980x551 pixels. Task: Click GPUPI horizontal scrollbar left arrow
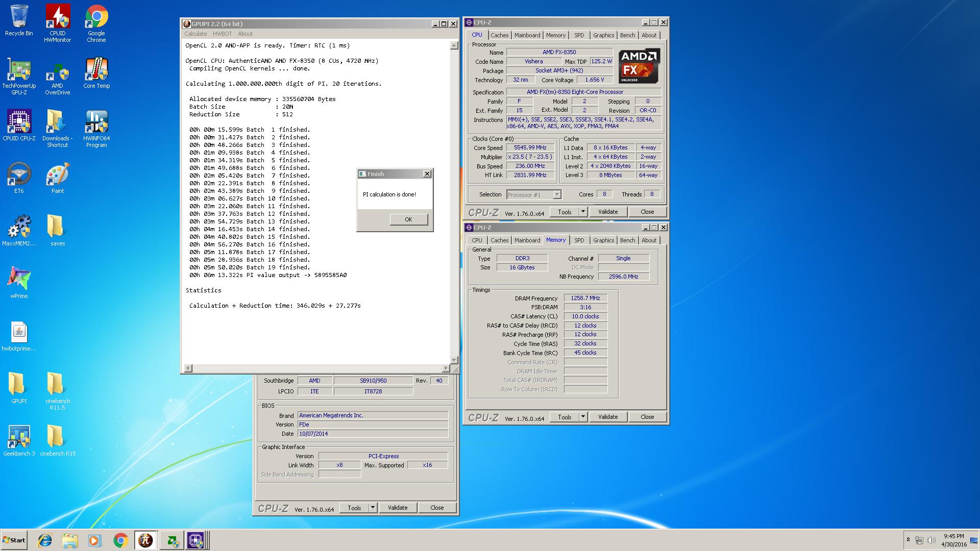click(x=188, y=368)
